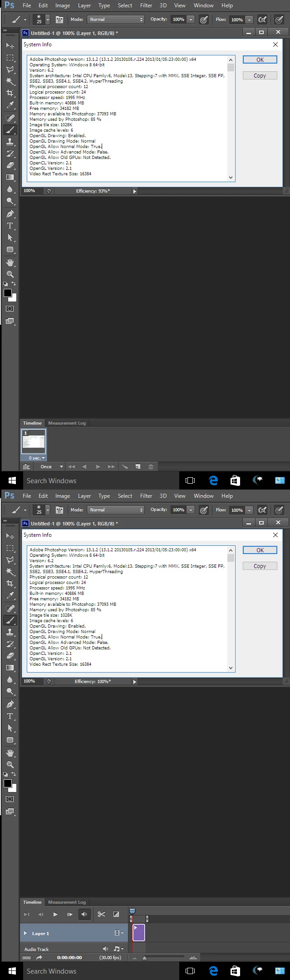This screenshot has width=290, height=980.
Task: Select the Lasso tool in the 93% efficiency window
Action: click(10, 69)
